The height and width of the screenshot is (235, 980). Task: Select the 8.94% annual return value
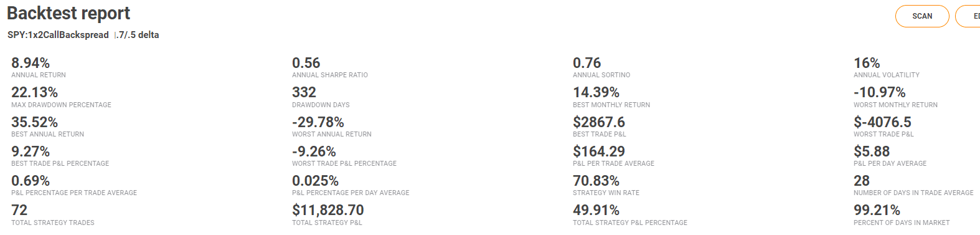point(31,63)
